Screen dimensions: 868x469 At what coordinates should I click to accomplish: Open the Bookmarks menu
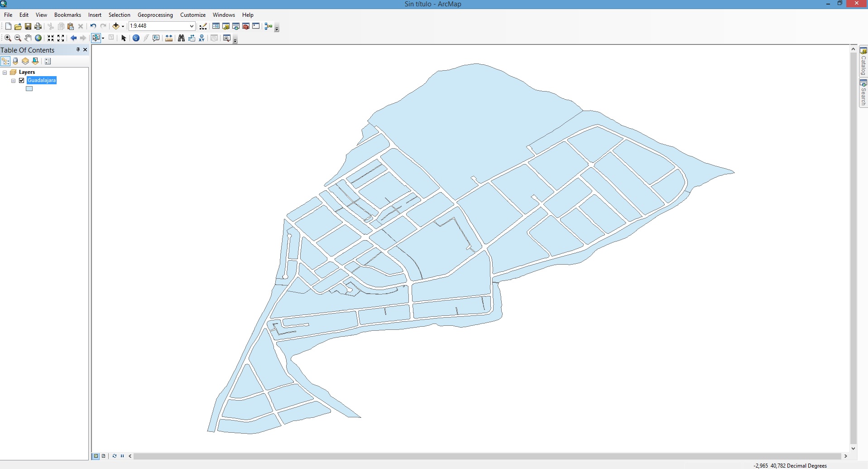67,15
